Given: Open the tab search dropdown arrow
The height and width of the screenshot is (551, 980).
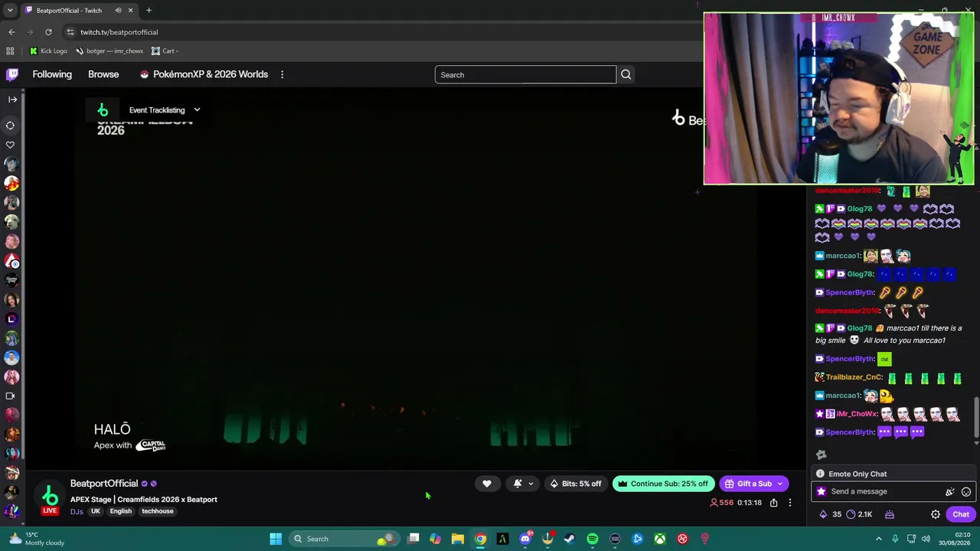Looking at the screenshot, I should coord(10,11).
